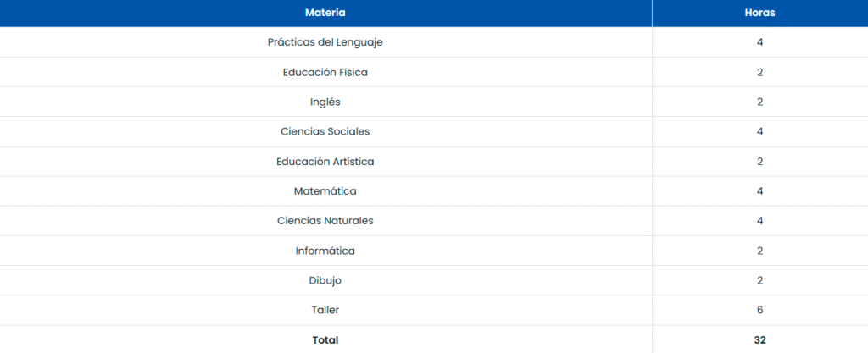Select the bold Total label
The image size is (868, 353).
325,339
